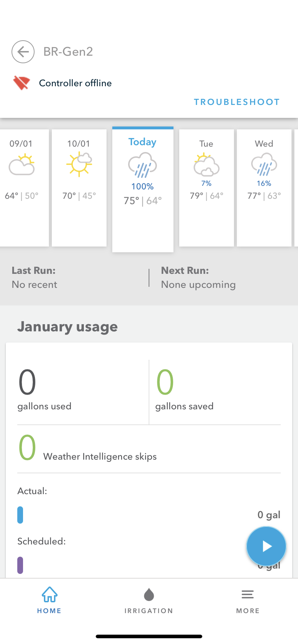The image size is (298, 644).
Task: Select the Tue forecast card
Action: [x=206, y=188]
